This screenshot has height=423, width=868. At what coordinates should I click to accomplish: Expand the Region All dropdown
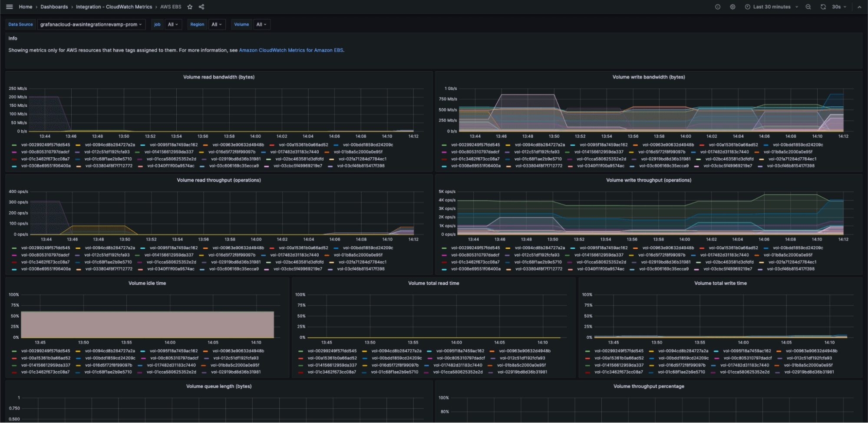point(216,25)
